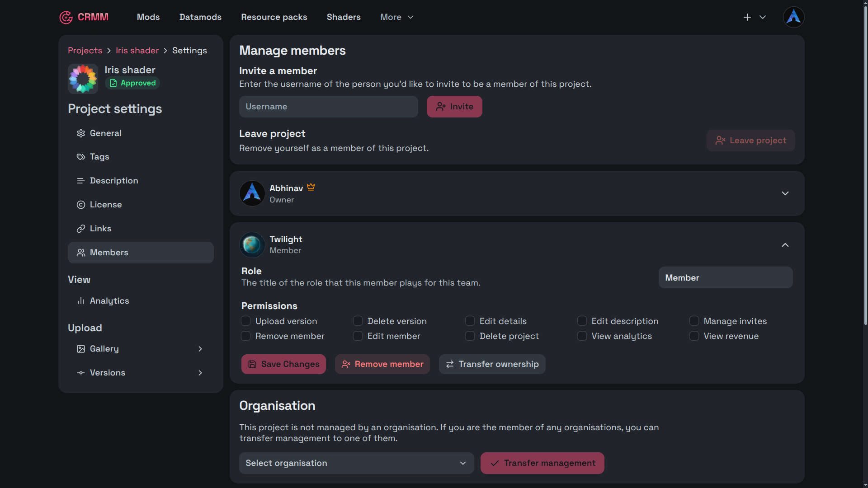Open Shaders navigation item
The image size is (868, 488).
(344, 17)
